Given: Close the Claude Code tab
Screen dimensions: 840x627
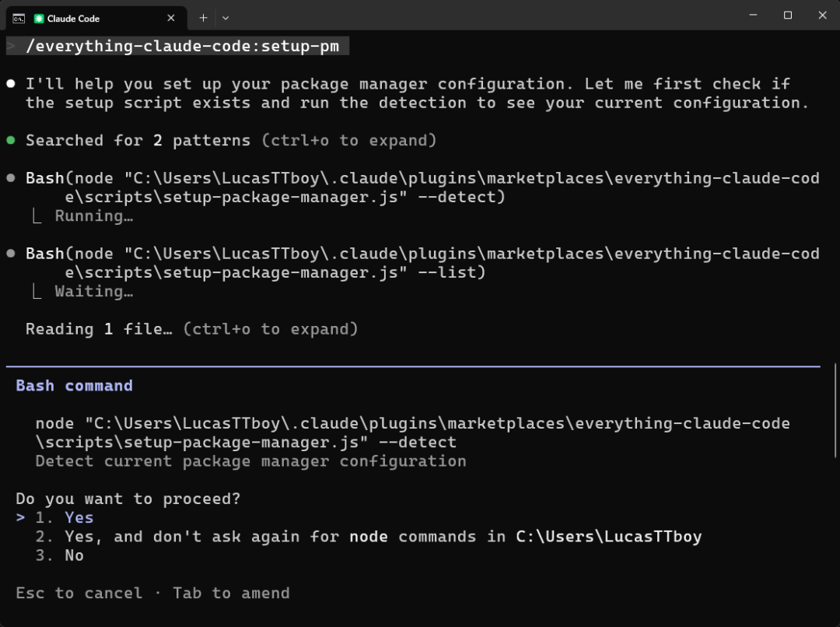Looking at the screenshot, I should 171,18.
